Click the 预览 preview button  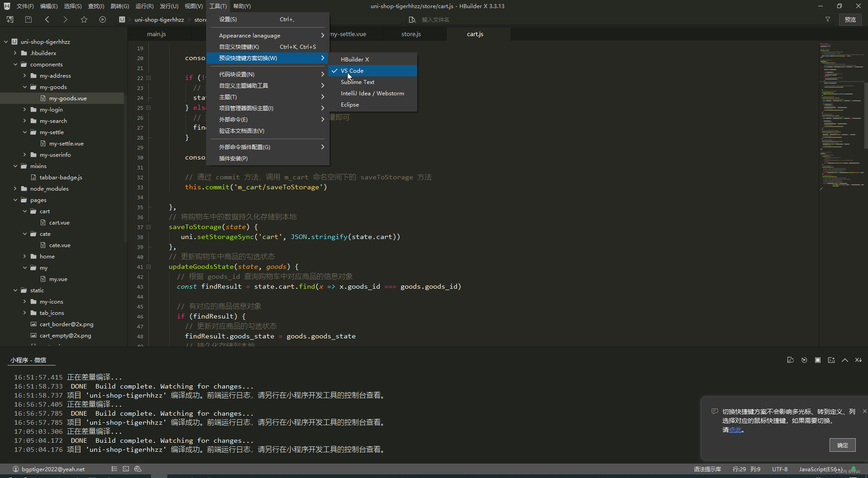pos(850,19)
